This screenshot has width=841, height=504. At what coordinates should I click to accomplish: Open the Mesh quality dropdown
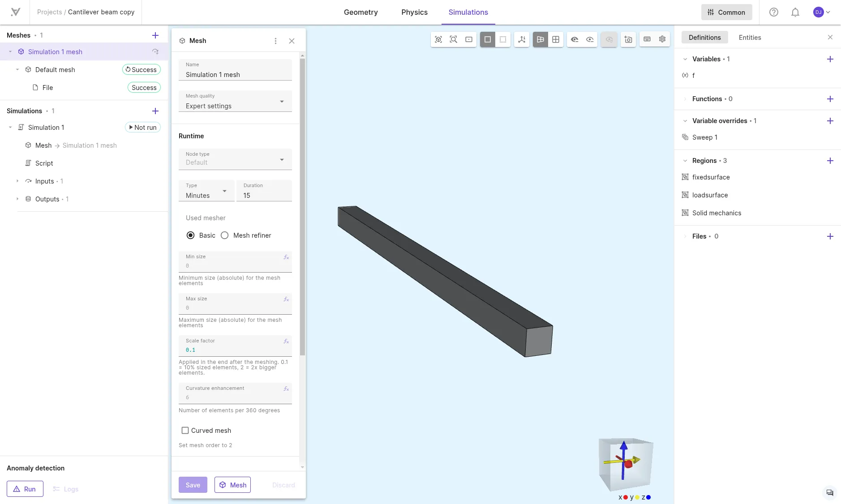[x=235, y=101]
